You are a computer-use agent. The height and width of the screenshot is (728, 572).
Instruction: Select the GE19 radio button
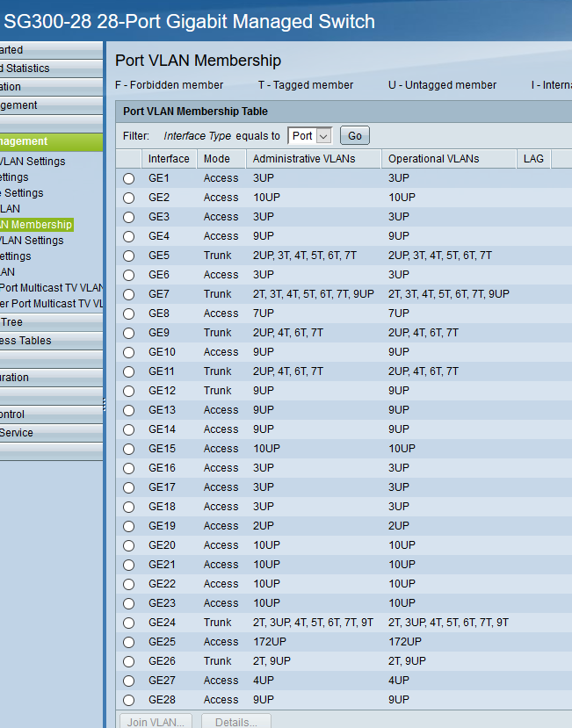point(128,526)
